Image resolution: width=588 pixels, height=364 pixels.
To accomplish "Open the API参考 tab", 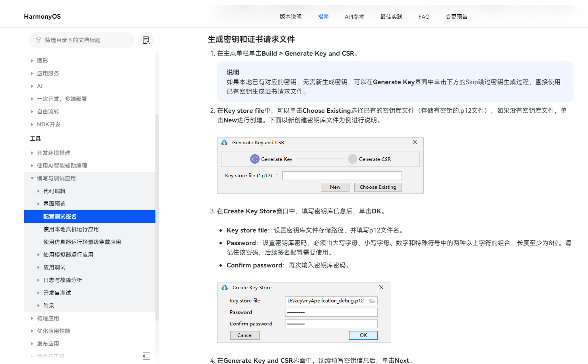I will tap(354, 17).
